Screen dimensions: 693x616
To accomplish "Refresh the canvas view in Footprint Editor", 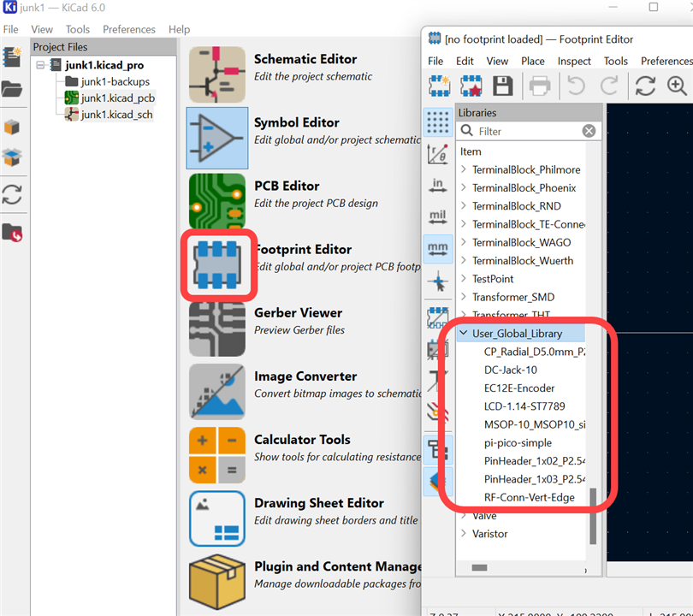I will [x=645, y=86].
